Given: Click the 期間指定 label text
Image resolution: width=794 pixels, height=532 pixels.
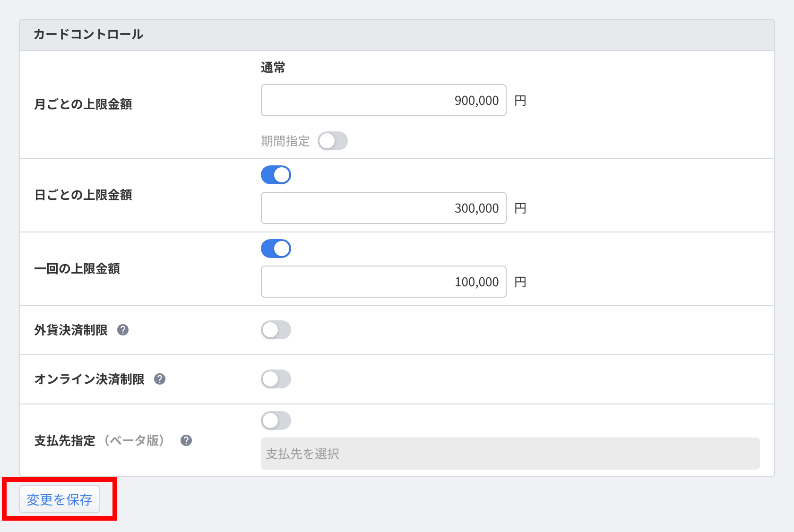Looking at the screenshot, I should [x=285, y=141].
